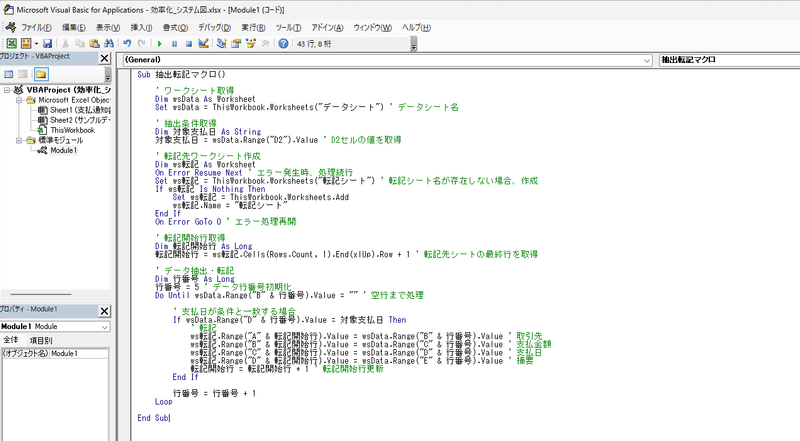
Task: Click the horizontal scrollbar in Project tree
Action: pos(41,295)
